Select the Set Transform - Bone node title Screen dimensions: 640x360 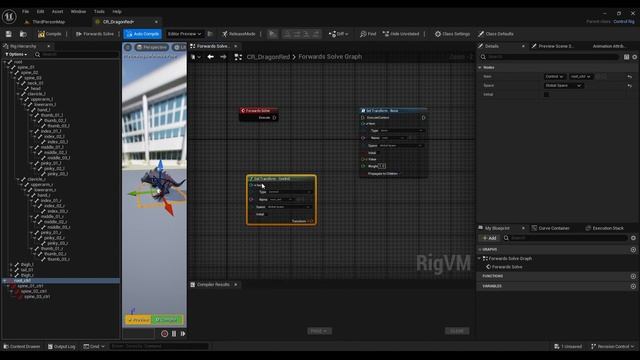[382, 111]
